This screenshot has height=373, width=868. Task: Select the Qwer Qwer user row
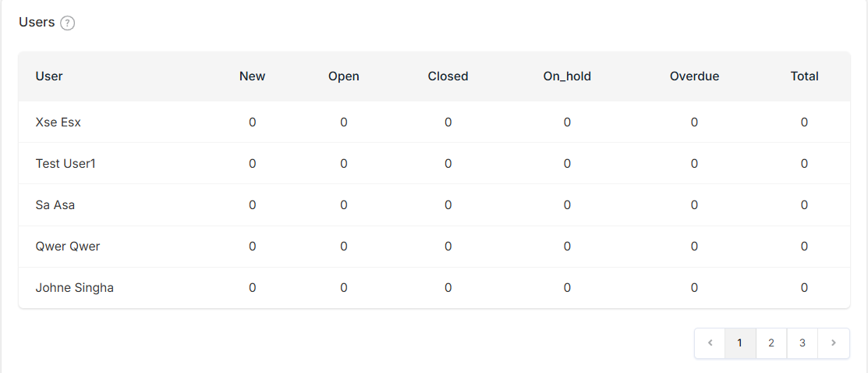(434, 247)
